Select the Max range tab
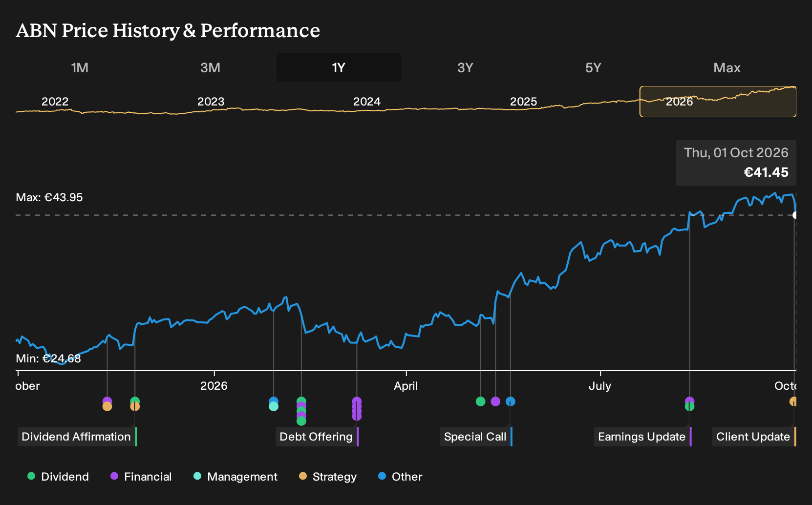This screenshot has width=812, height=505. (727, 67)
